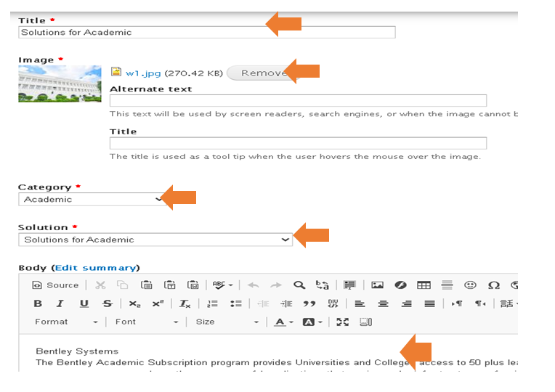Image resolution: width=555 pixels, height=392 pixels.
Task: Insert a numbered list
Action: click(x=212, y=304)
